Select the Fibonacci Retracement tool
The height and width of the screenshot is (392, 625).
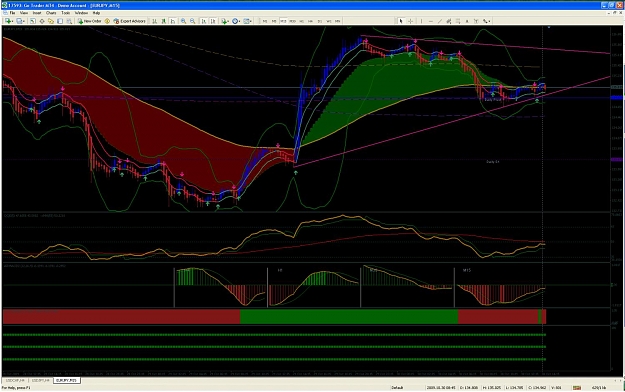point(458,21)
